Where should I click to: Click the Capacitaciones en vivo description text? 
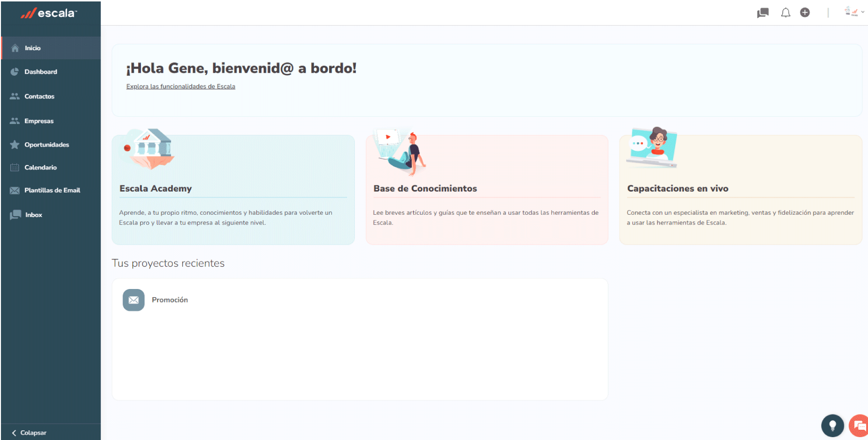pos(740,218)
